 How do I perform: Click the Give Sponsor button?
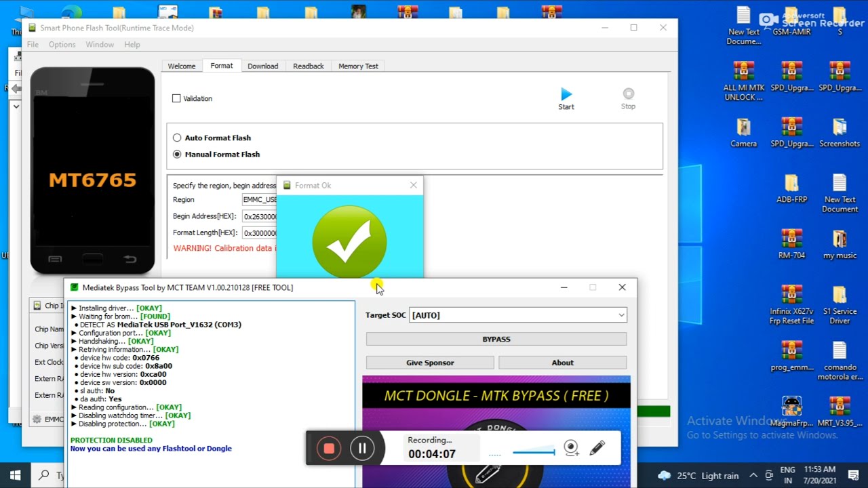point(430,363)
